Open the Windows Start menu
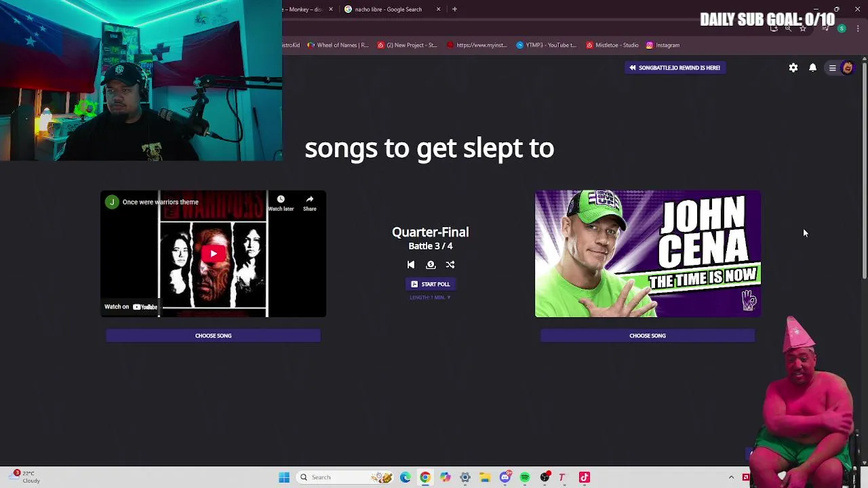The height and width of the screenshot is (488, 868). point(284,477)
